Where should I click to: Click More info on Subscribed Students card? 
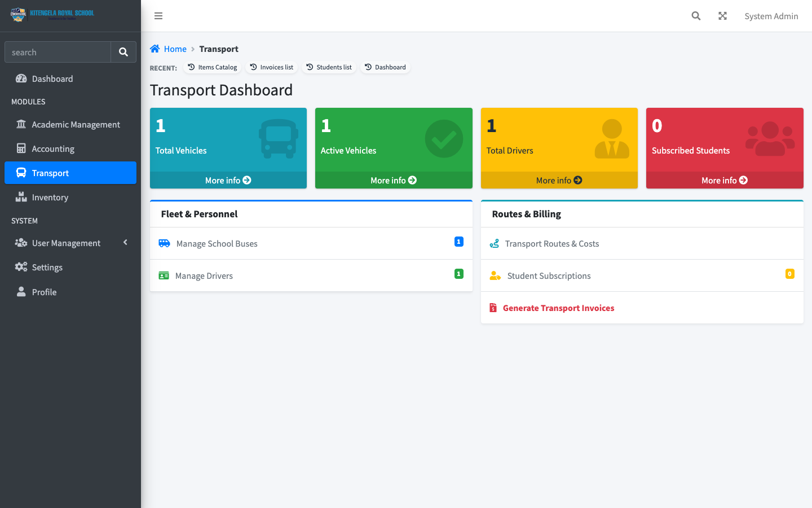click(725, 180)
